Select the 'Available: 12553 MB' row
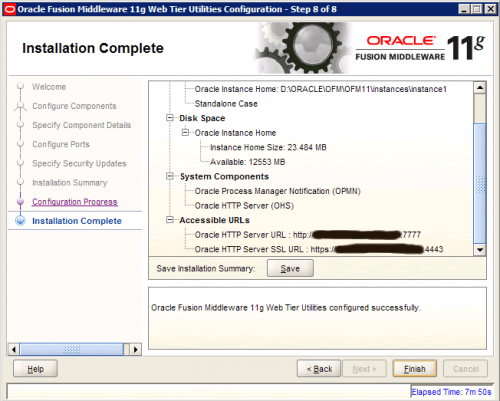 tap(247, 162)
